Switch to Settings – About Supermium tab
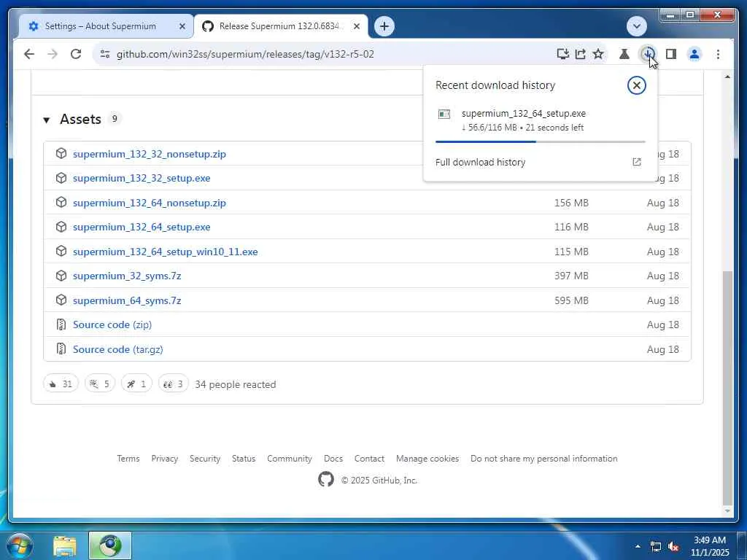Screen dimensions: 747x560 (100, 26)
